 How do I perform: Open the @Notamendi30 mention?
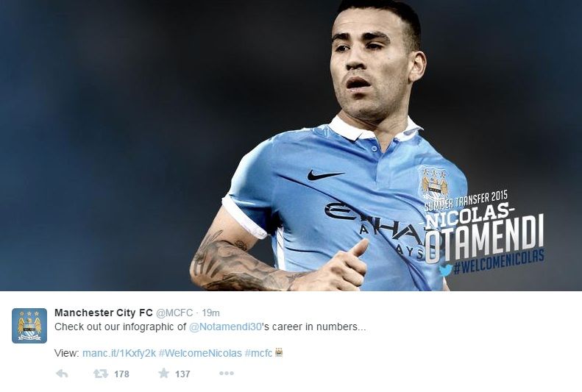pos(225,327)
